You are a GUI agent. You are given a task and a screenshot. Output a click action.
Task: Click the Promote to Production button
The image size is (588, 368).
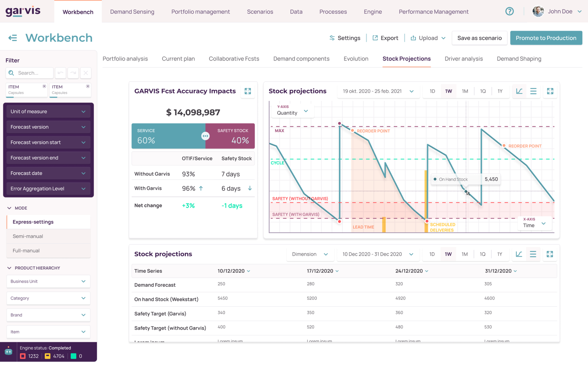click(546, 38)
